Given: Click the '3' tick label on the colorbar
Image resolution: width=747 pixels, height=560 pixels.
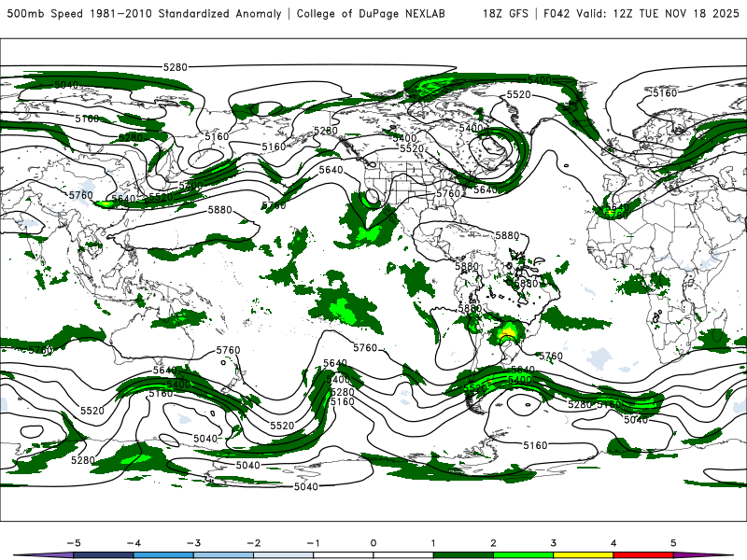Looking at the screenshot, I should pos(553,543).
